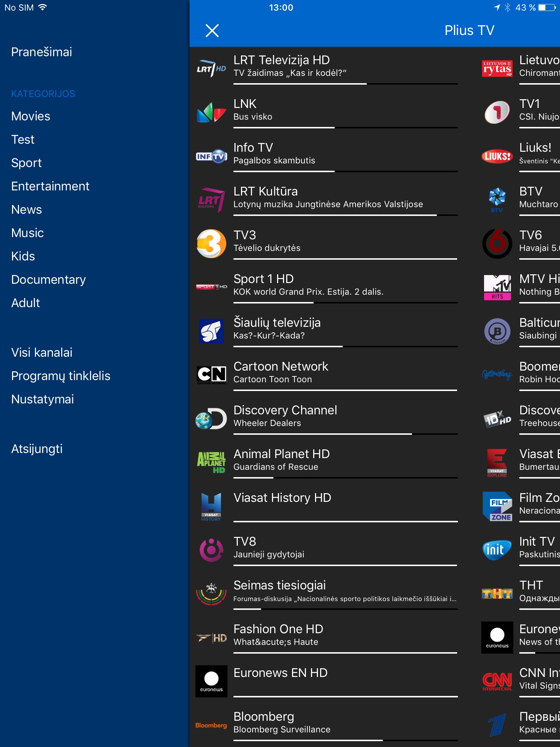Select the Music category
Viewport: 560px width, 747px height.
27,233
